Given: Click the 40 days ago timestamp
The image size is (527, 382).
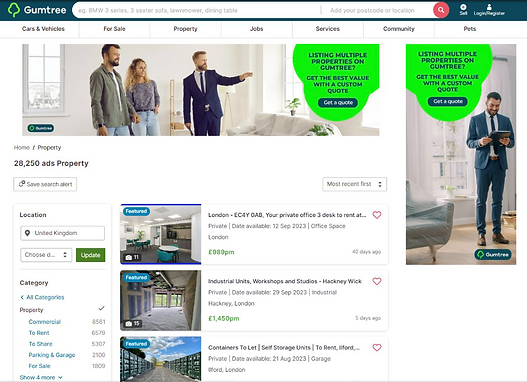Looking at the screenshot, I should coord(366,252).
